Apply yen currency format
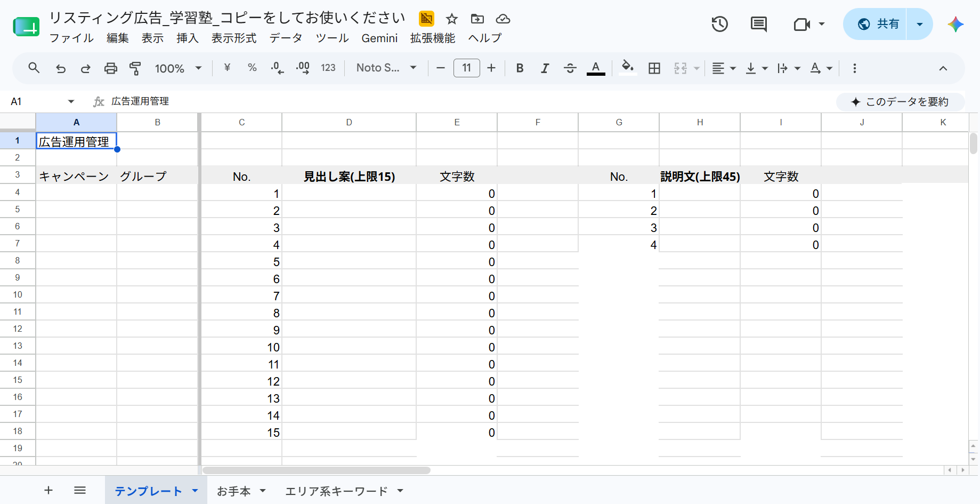The height and width of the screenshot is (504, 980). click(x=227, y=68)
